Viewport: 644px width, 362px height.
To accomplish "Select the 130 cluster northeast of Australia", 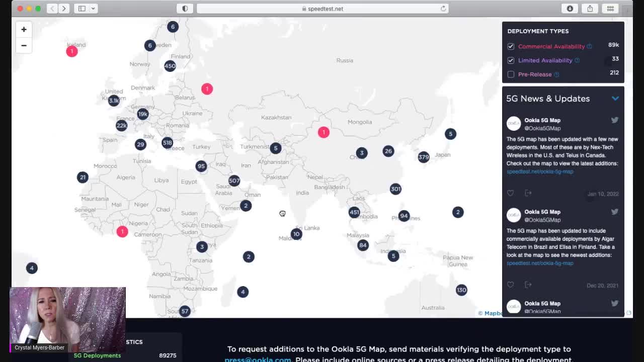I will point(461,290).
